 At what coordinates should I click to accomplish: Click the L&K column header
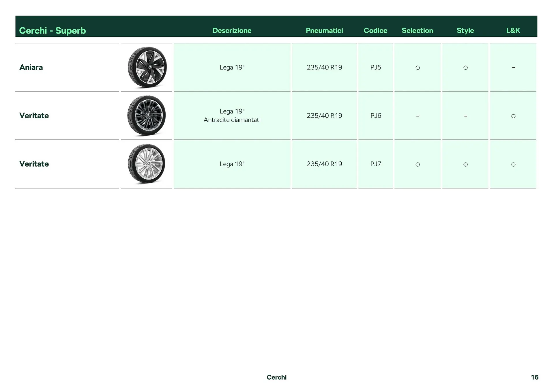(513, 30)
